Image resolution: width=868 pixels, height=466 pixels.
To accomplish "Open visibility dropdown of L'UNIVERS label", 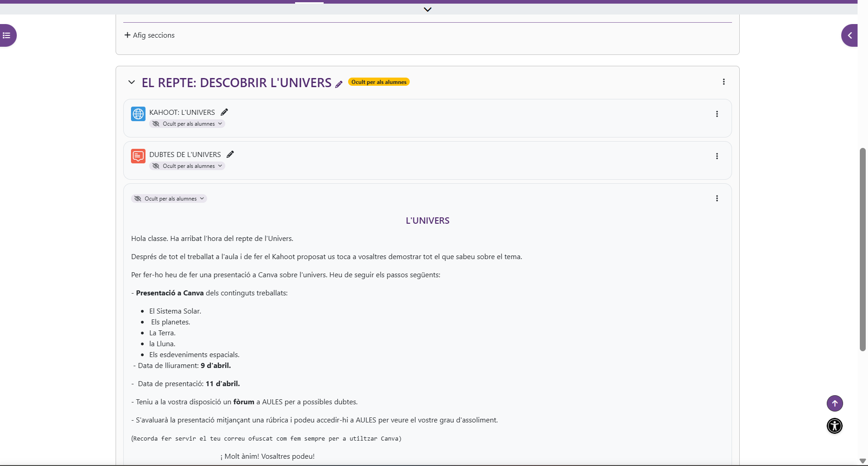I will click(169, 199).
